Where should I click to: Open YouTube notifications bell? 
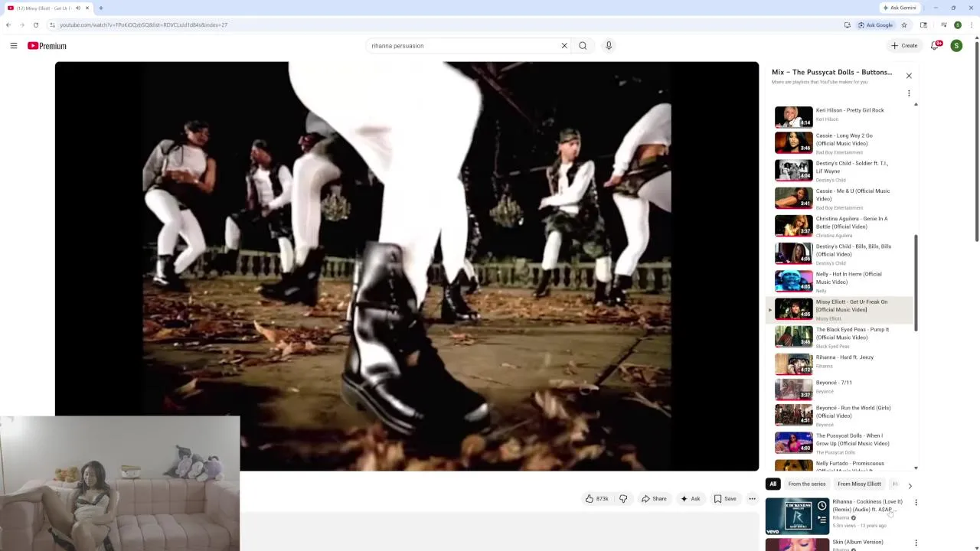tap(934, 46)
